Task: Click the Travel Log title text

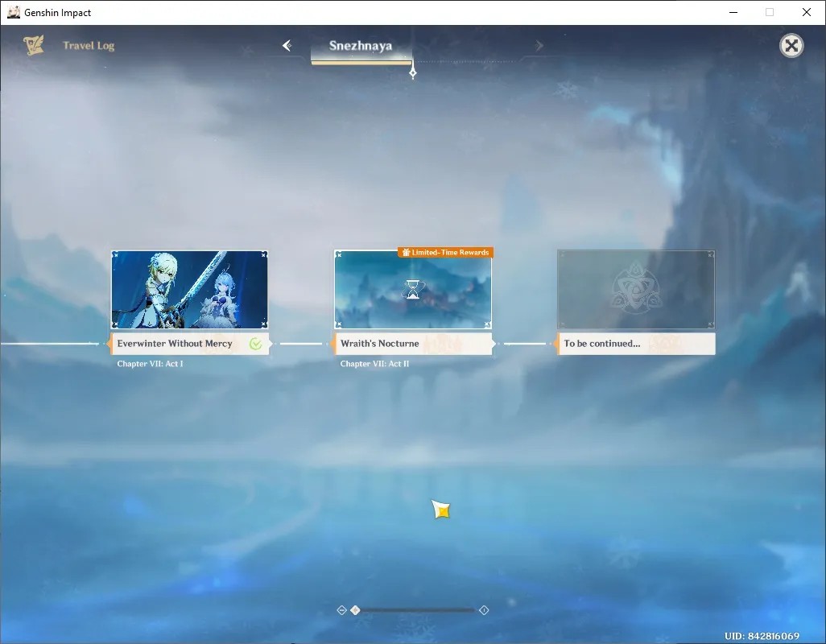Action: point(89,46)
